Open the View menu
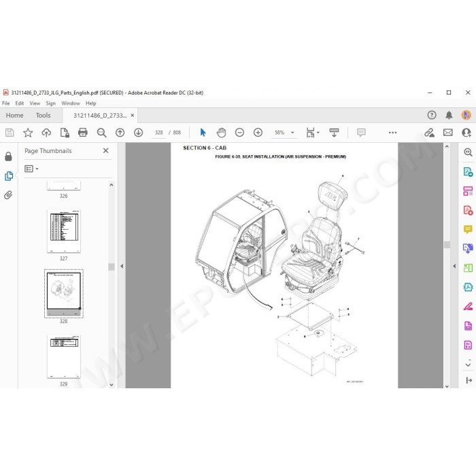This screenshot has width=476, height=476. pos(35,103)
